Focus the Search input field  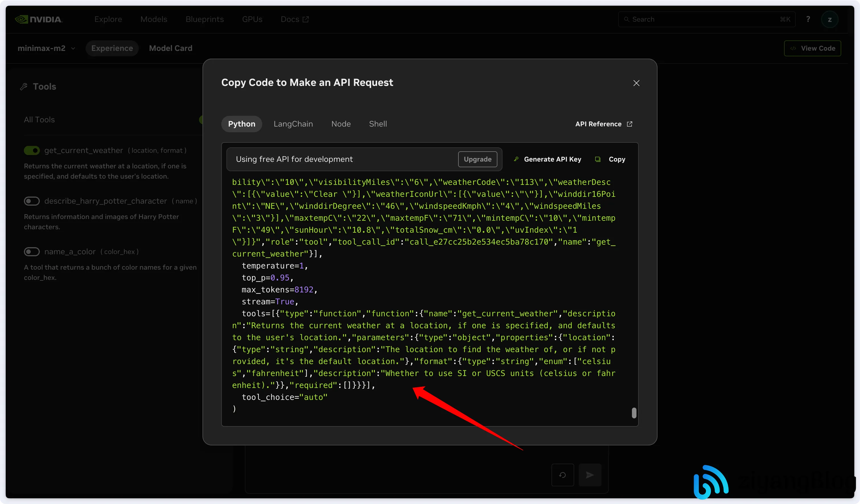click(703, 19)
